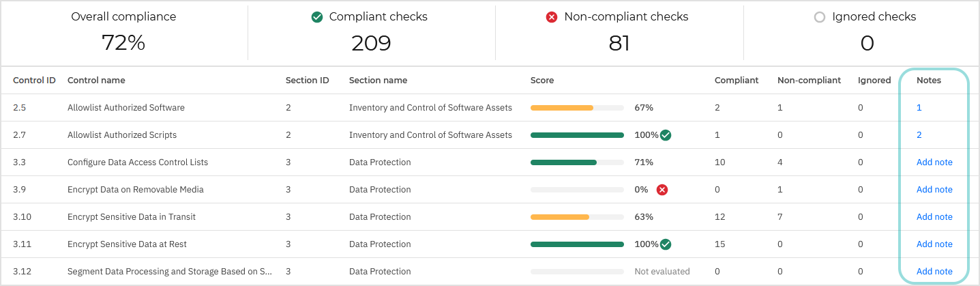This screenshot has width=980, height=286.
Task: Click control ID 2.7 cell
Action: click(18, 135)
